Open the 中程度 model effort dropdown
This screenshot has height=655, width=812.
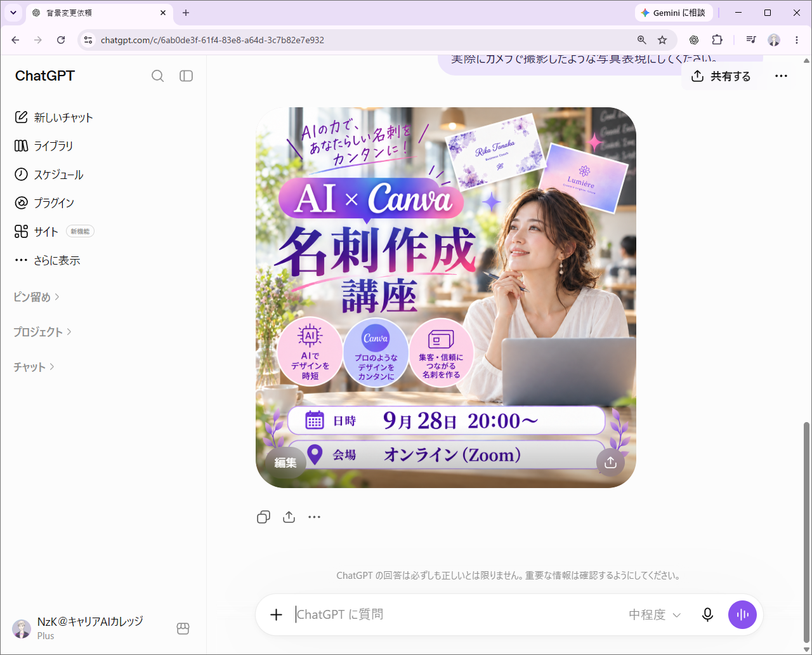tap(654, 614)
